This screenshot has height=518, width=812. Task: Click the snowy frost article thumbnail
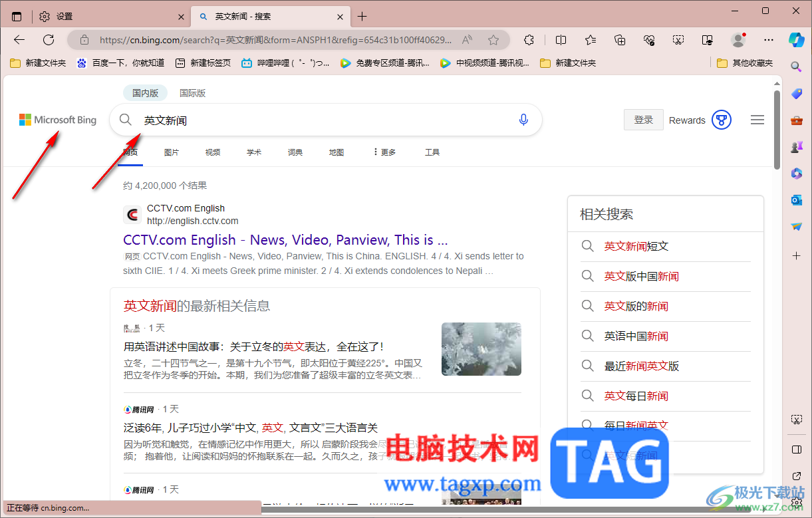point(481,349)
